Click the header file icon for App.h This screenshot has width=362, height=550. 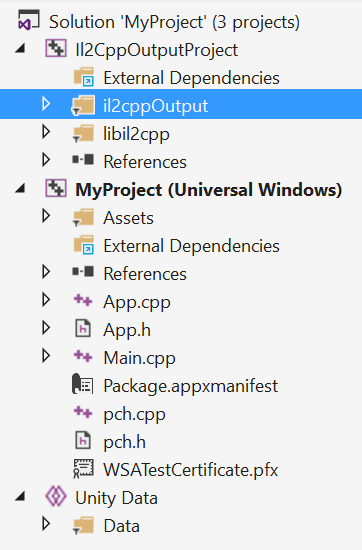click(x=83, y=329)
